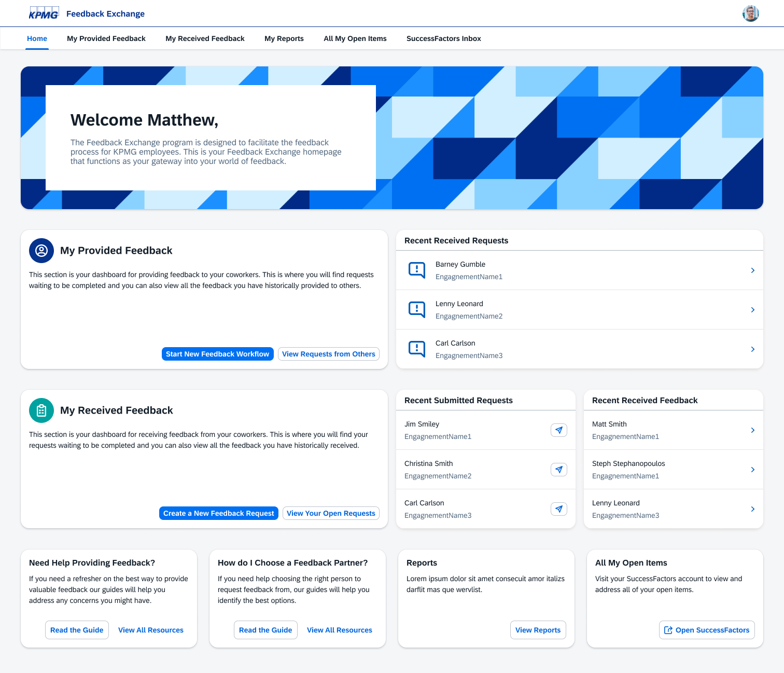
Task: Click Create a New Feedback Request
Action: (x=218, y=513)
